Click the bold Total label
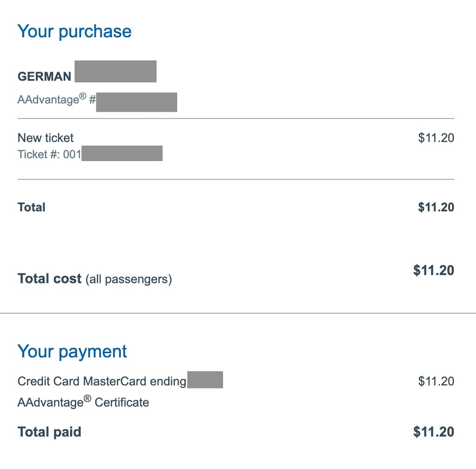The height and width of the screenshot is (469, 476). coord(32,207)
